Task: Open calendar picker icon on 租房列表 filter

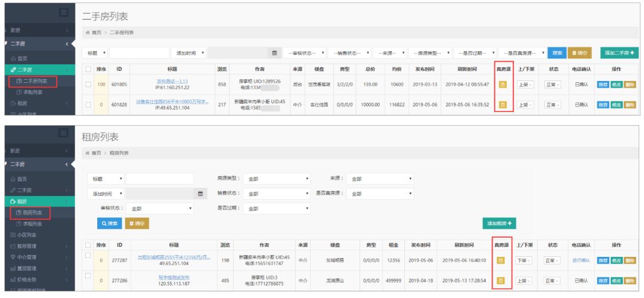Action: click(x=200, y=193)
